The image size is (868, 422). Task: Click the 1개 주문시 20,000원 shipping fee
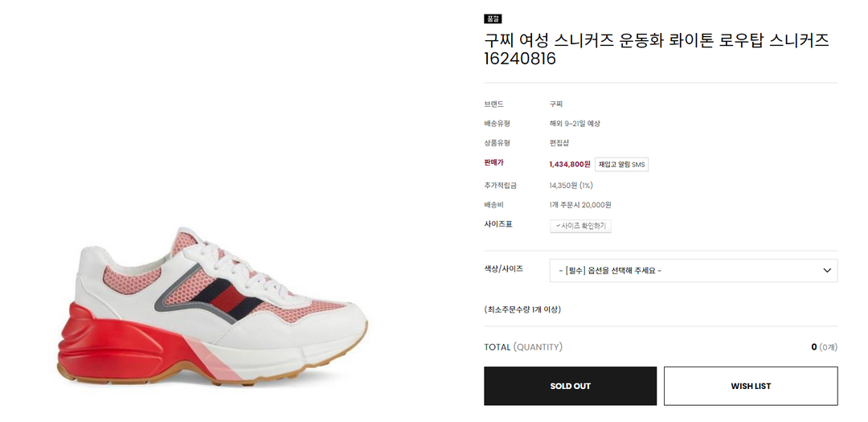click(580, 205)
